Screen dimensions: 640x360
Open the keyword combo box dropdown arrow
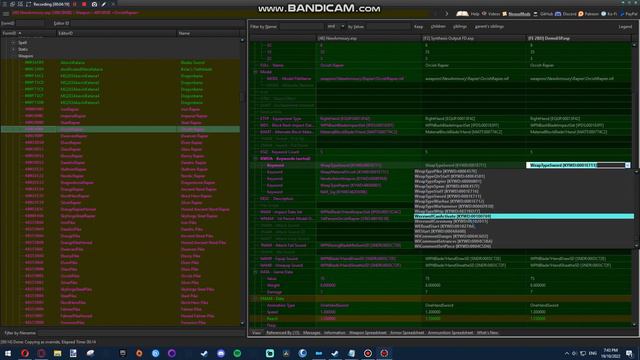[x=627, y=165]
